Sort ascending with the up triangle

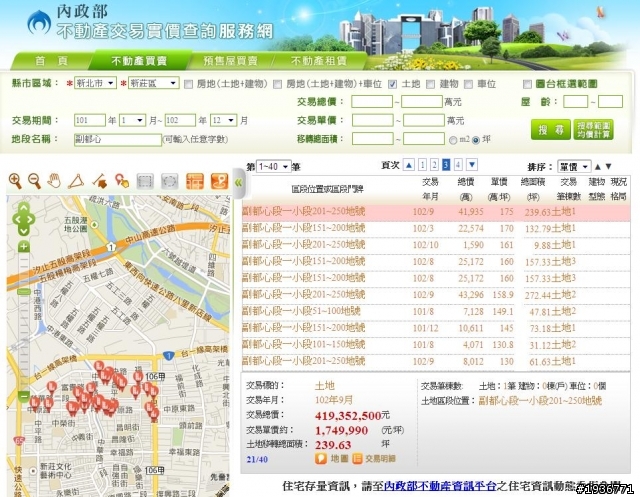(598, 166)
